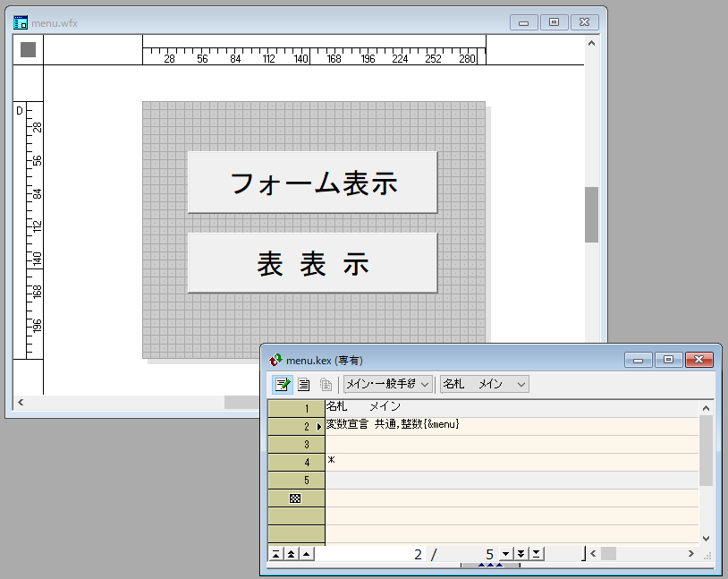
Task: Click the menu.wfx horizontal scrollbar left arrow
Action: (x=21, y=402)
